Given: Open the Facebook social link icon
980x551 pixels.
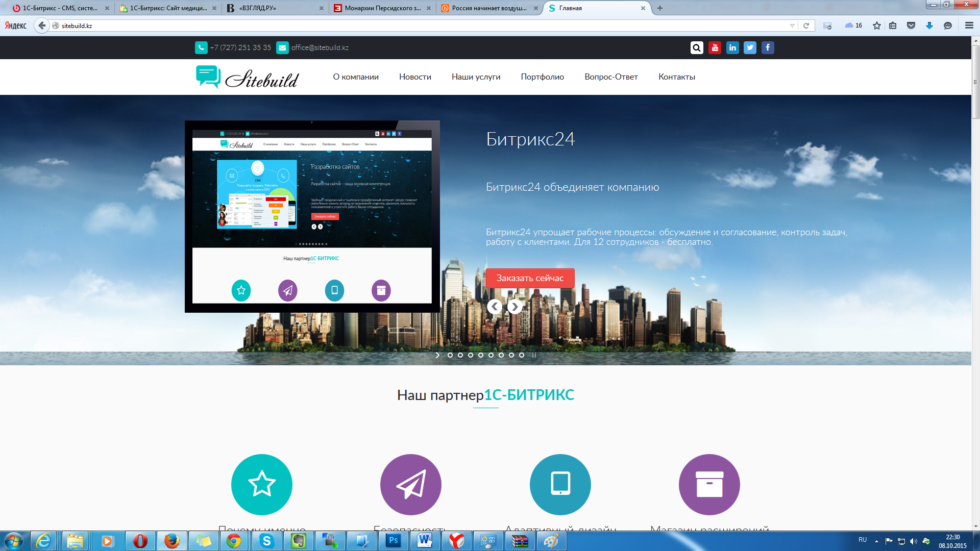Looking at the screenshot, I should tap(768, 47).
